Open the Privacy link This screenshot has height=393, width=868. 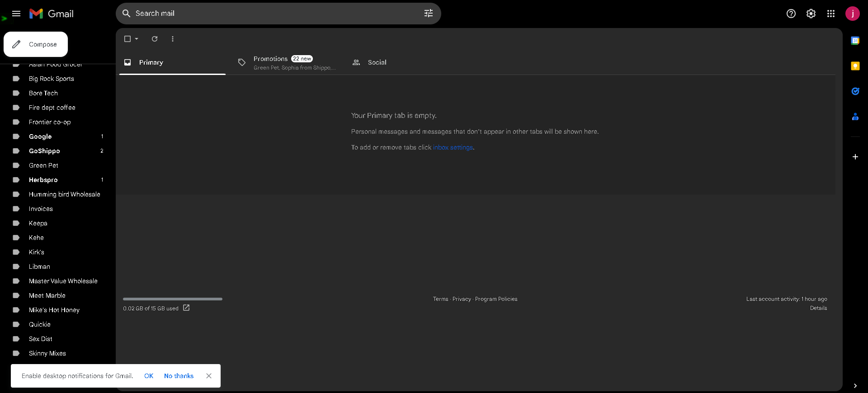(x=462, y=299)
